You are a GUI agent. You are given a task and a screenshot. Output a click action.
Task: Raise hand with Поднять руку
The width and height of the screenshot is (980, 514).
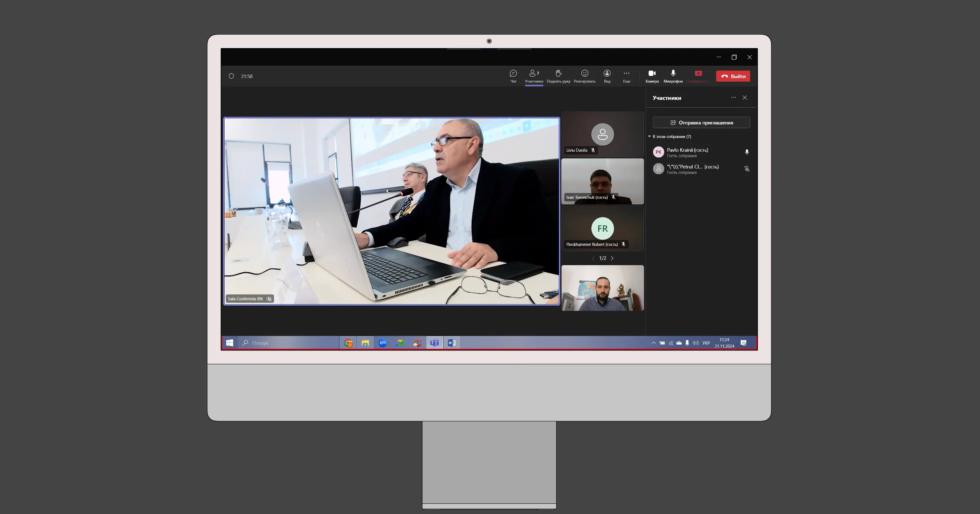tap(558, 76)
